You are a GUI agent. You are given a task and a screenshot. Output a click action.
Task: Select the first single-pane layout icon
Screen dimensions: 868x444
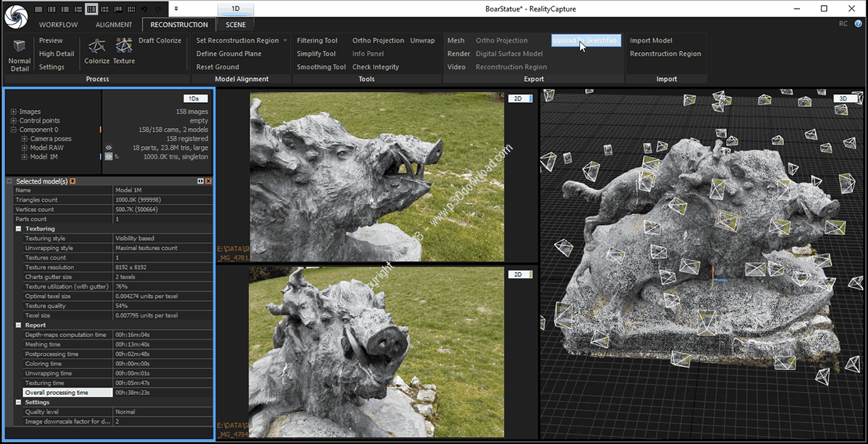click(39, 9)
